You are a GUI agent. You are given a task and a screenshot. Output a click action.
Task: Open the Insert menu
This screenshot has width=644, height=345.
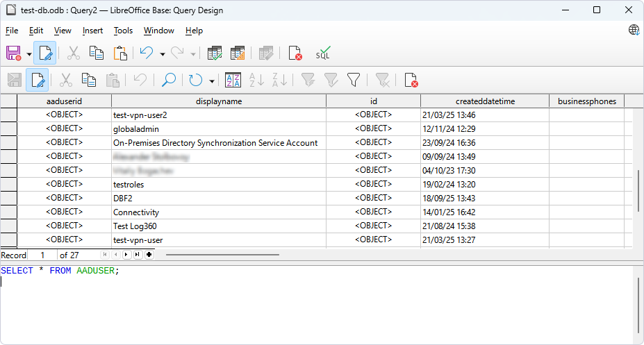click(x=92, y=31)
